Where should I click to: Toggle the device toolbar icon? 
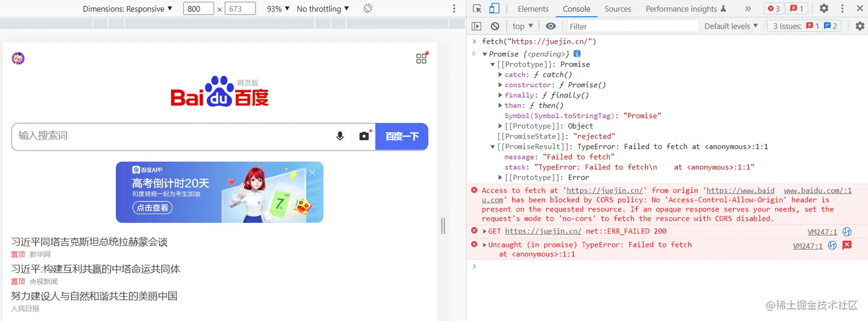(x=494, y=9)
